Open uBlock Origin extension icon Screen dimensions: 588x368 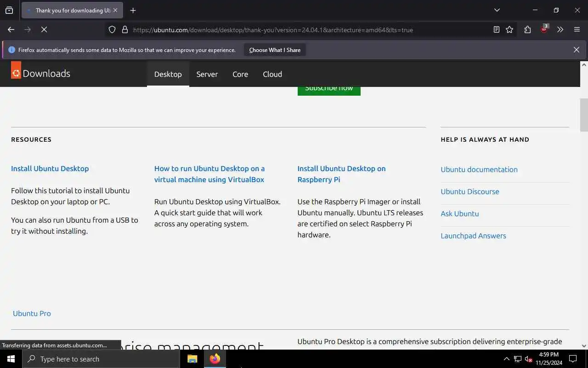click(544, 29)
